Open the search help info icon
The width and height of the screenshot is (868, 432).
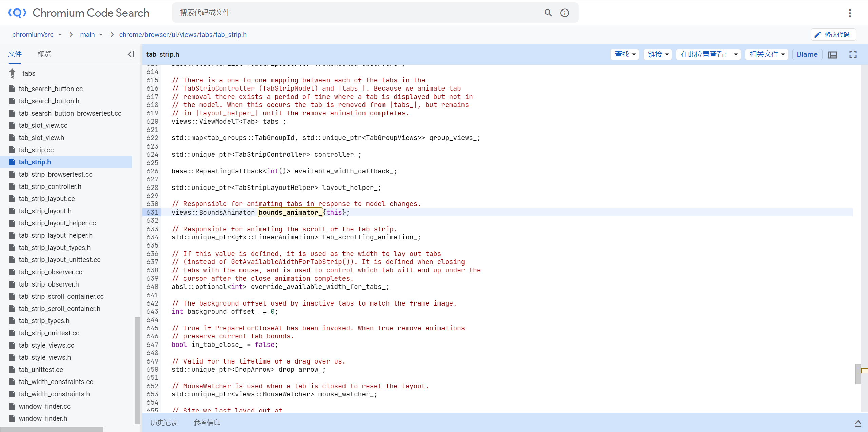click(565, 13)
